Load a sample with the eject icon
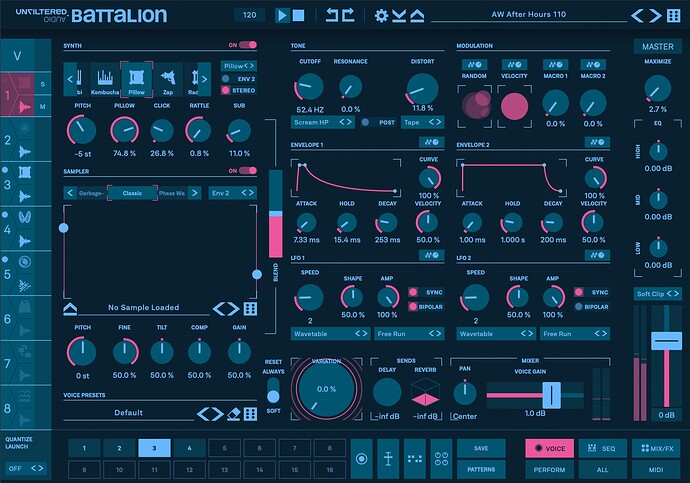This screenshot has width=690, height=483. tap(70, 309)
